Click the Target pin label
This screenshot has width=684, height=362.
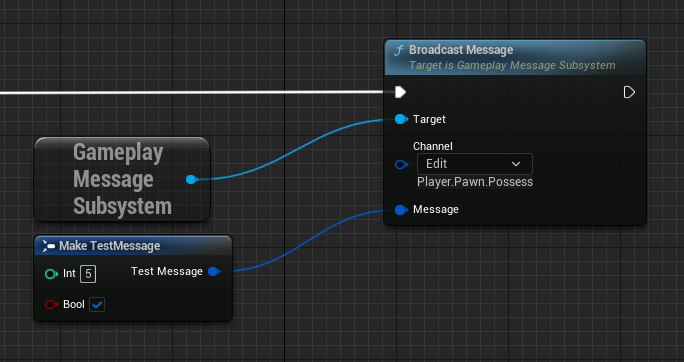[x=429, y=119]
